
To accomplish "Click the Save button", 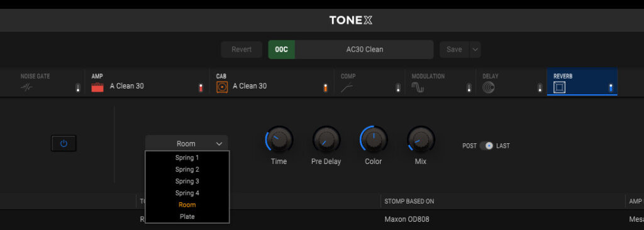I will coord(454,49).
